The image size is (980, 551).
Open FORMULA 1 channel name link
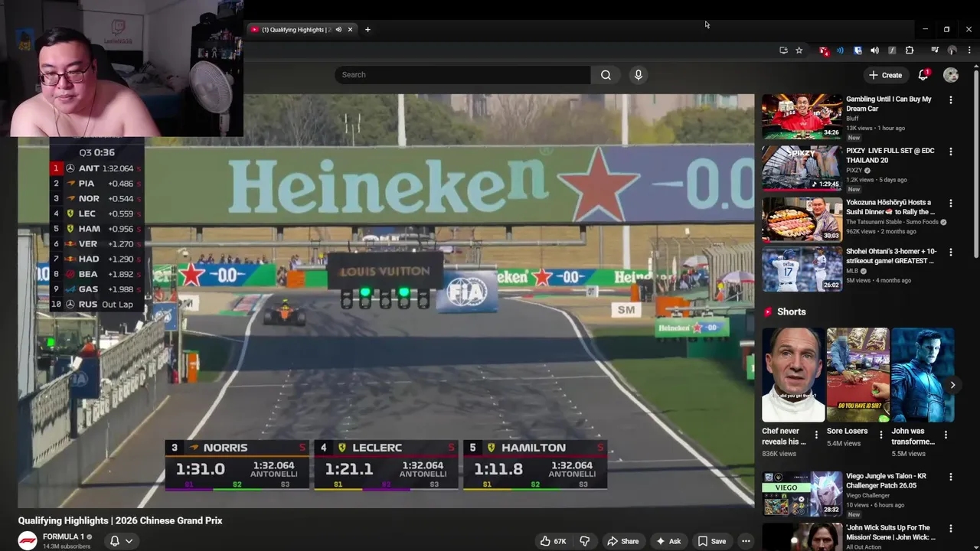(64, 536)
